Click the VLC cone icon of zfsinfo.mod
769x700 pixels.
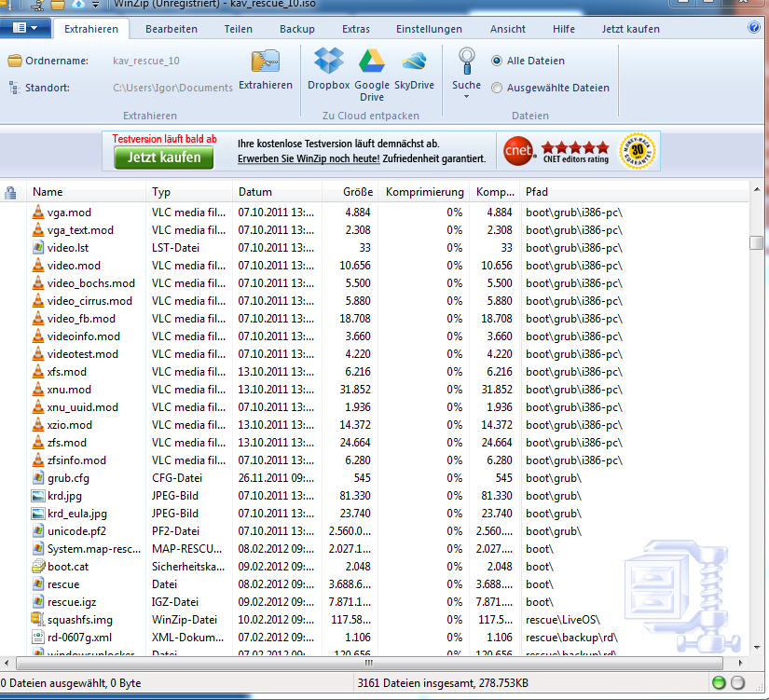pyautogui.click(x=38, y=460)
